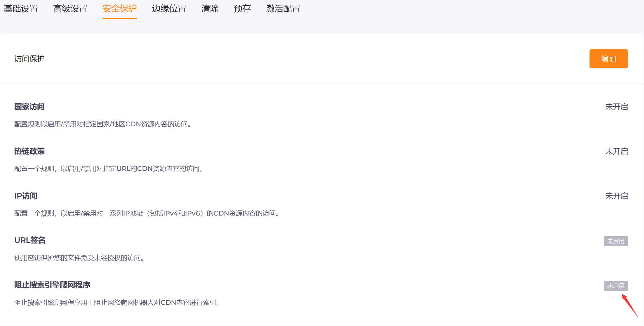
Task: Switch to the 基础设置 tab
Action: click(20, 9)
